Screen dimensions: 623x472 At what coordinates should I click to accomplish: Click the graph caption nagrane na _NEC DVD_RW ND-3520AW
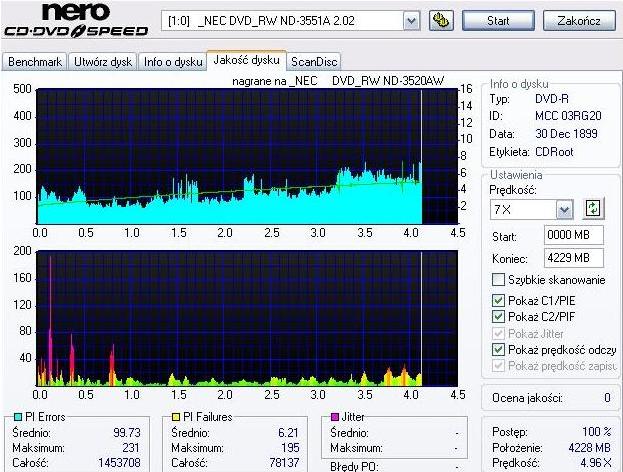click(338, 81)
